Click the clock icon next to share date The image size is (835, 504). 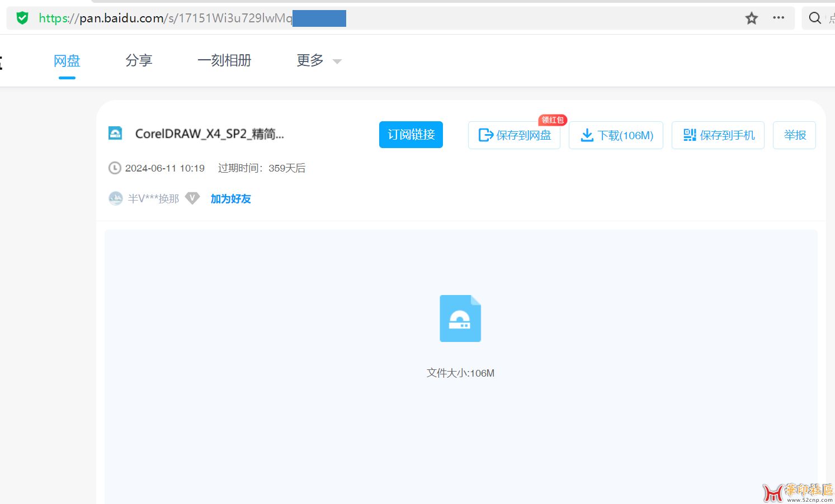pyautogui.click(x=115, y=168)
